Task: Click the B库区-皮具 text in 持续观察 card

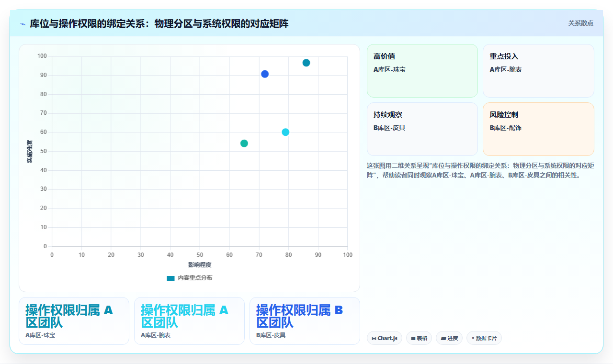Action: point(390,128)
